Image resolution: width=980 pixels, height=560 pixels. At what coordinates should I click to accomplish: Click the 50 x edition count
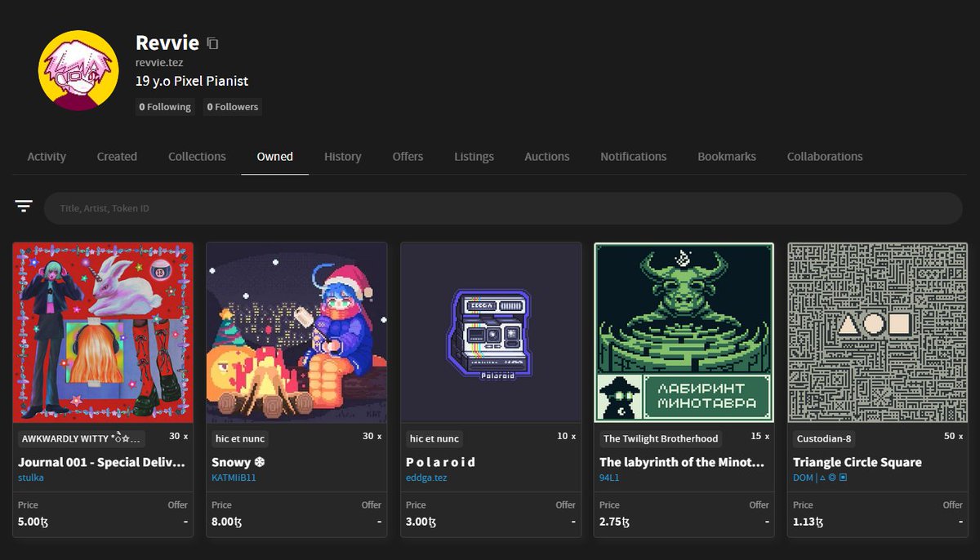click(954, 437)
